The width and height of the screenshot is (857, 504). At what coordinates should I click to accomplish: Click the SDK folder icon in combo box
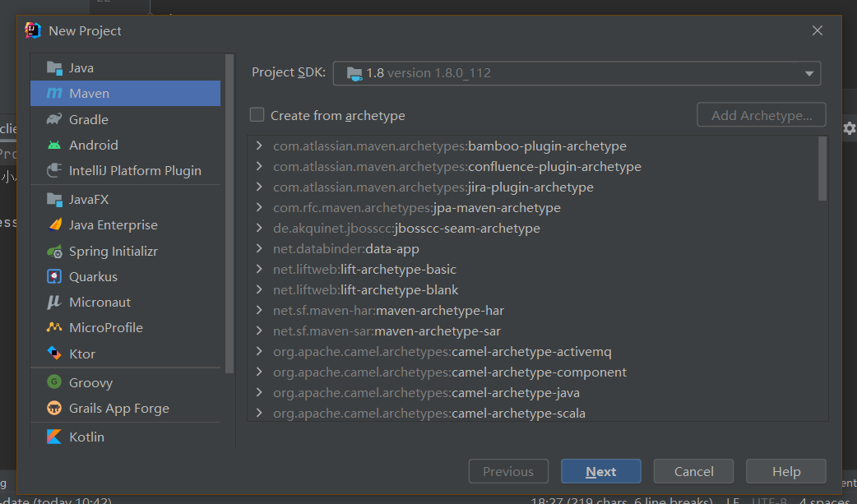click(354, 73)
